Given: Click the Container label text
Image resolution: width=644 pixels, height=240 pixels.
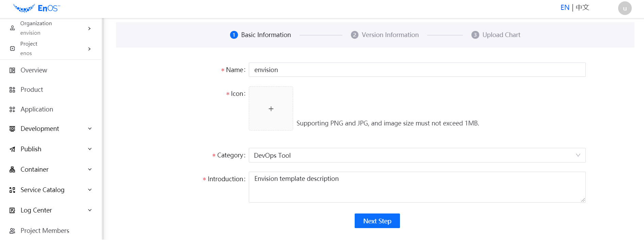Looking at the screenshot, I should pyautogui.click(x=34, y=170).
